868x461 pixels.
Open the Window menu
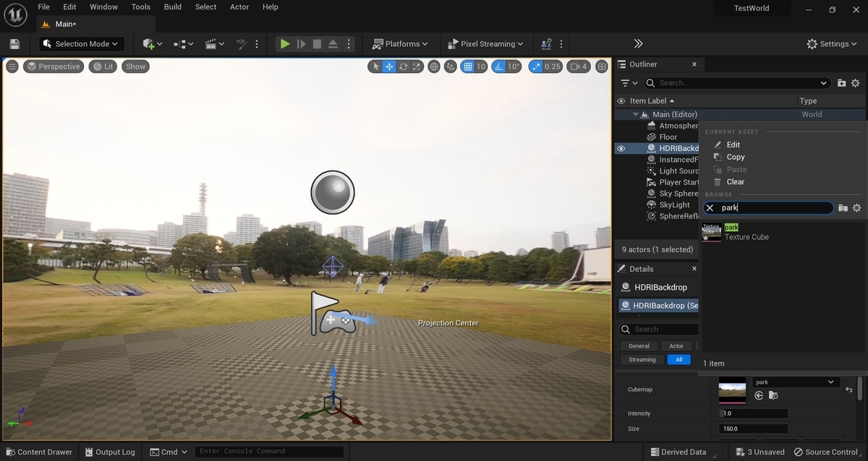coord(104,7)
